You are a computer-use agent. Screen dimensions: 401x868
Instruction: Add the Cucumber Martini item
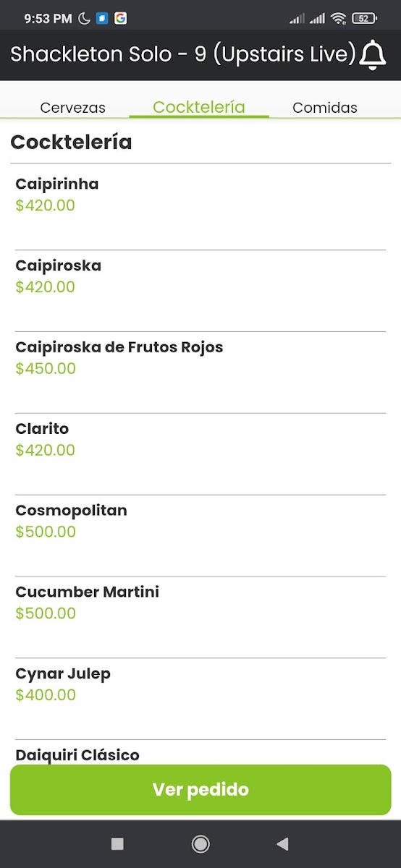(x=200, y=618)
